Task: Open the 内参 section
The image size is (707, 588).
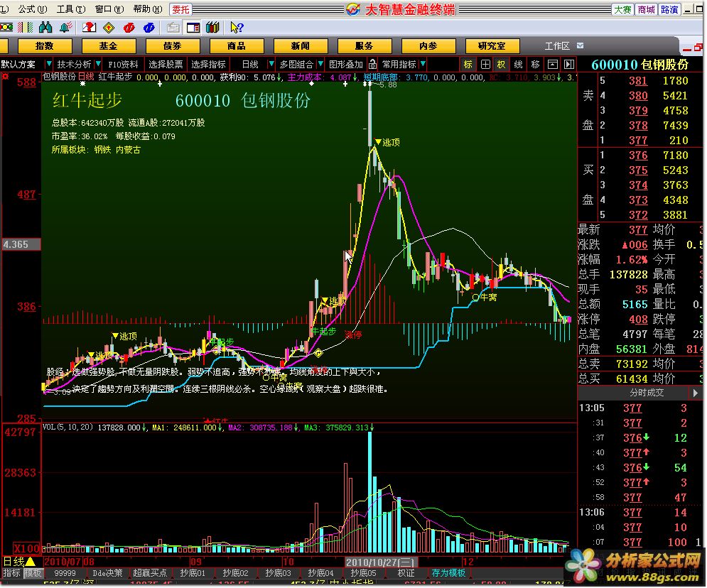Action: (428, 46)
